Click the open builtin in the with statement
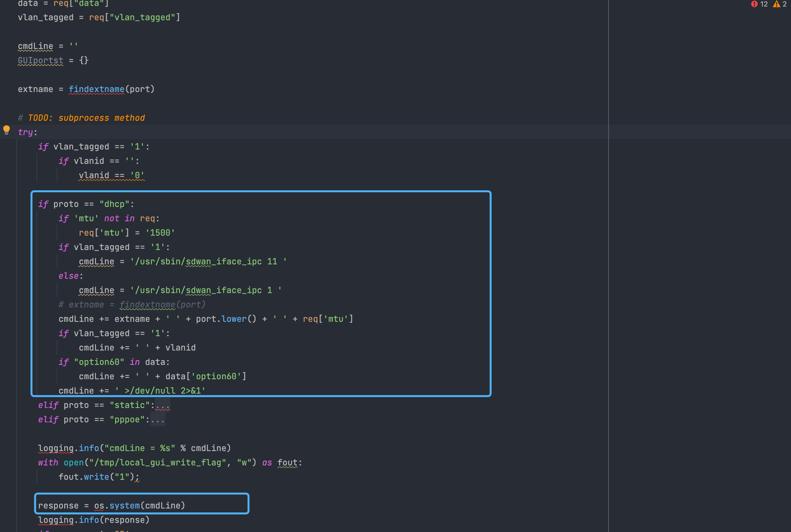This screenshot has height=532, width=791. pos(73,462)
